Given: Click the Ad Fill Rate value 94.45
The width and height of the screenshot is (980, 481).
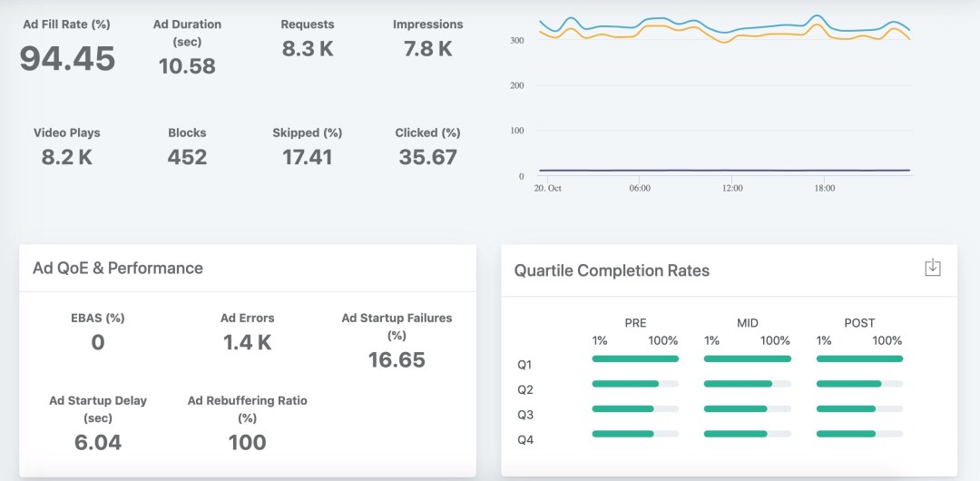Looking at the screenshot, I should click(x=67, y=59).
